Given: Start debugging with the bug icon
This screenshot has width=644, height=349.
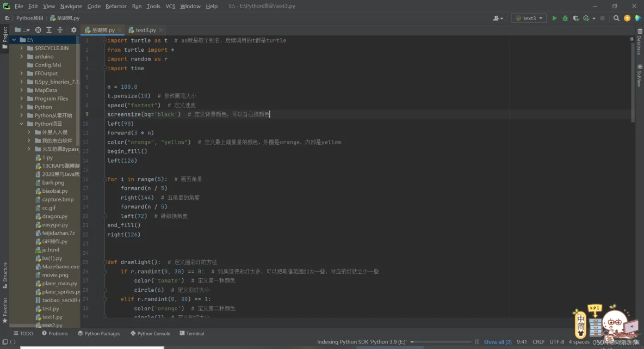Looking at the screenshot, I should (565, 18).
